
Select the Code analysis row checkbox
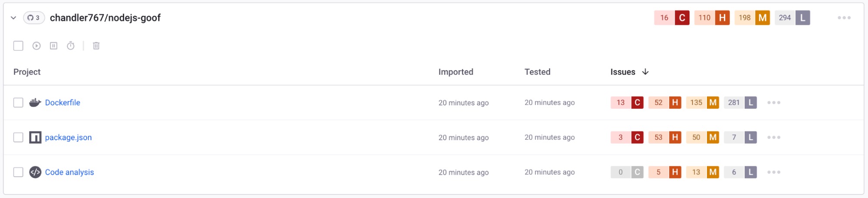point(18,172)
